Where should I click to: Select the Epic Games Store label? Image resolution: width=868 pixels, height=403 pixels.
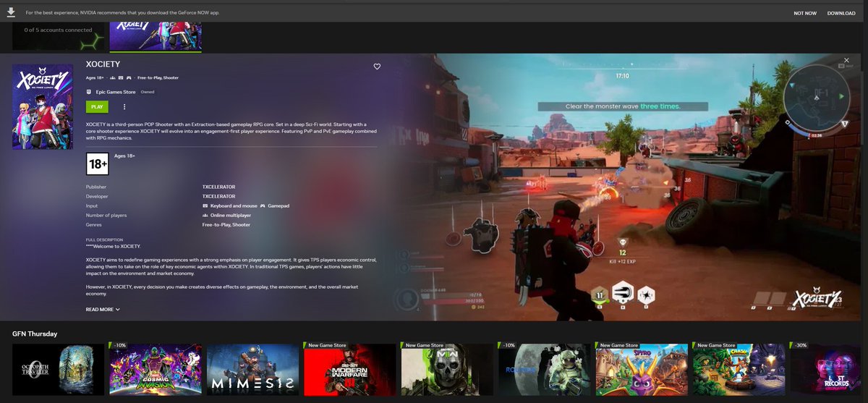tap(116, 92)
